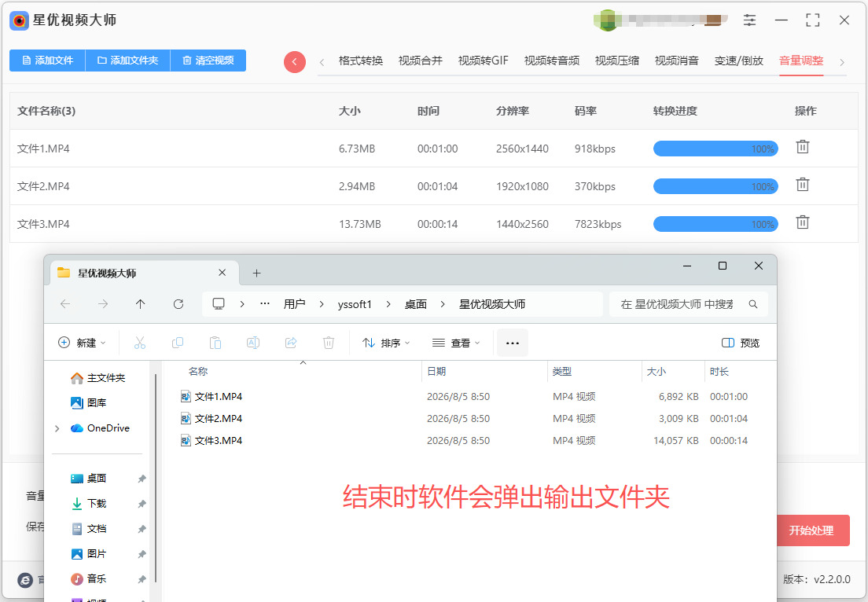Open the 排序 sort dropdown
The height and width of the screenshot is (602, 868).
pos(386,343)
